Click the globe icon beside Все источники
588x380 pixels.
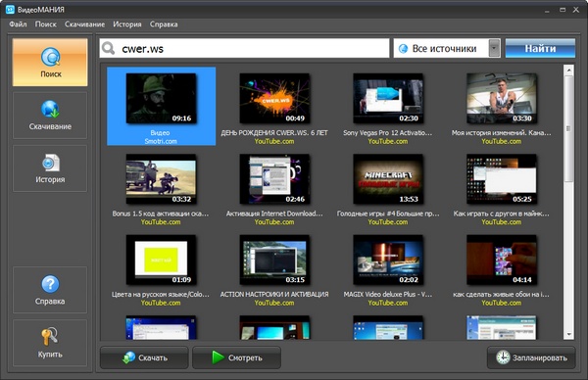[403, 48]
